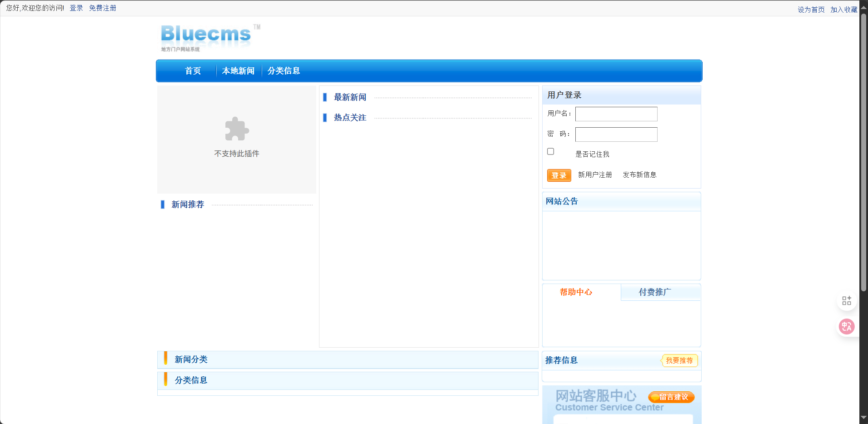Toggle the 是否记住我 remember me checkbox
The image size is (868, 424).
550,151
